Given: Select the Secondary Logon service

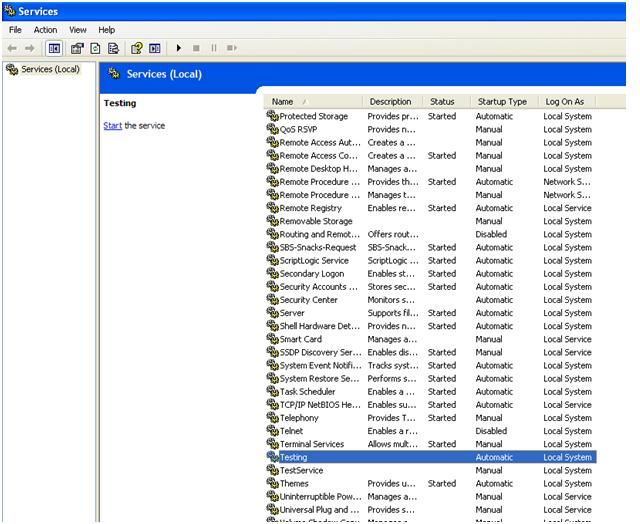Looking at the screenshot, I should coord(431,273).
